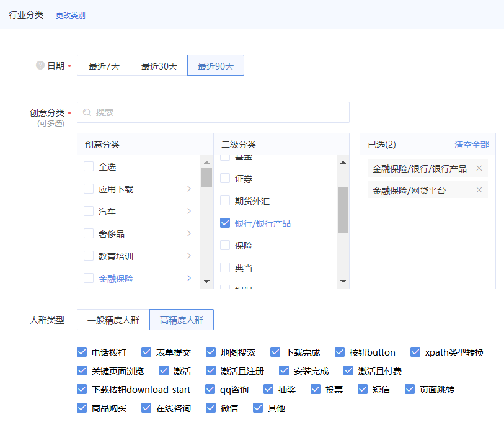
Task: Switch to 高精度人群 audience type
Action: pos(182,320)
